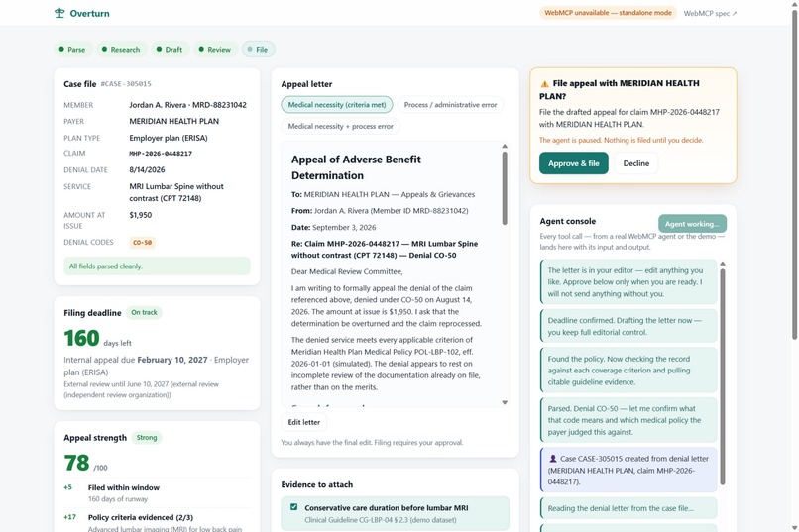The height and width of the screenshot is (532, 799).
Task: Select Process / administrative error option
Action: point(450,105)
